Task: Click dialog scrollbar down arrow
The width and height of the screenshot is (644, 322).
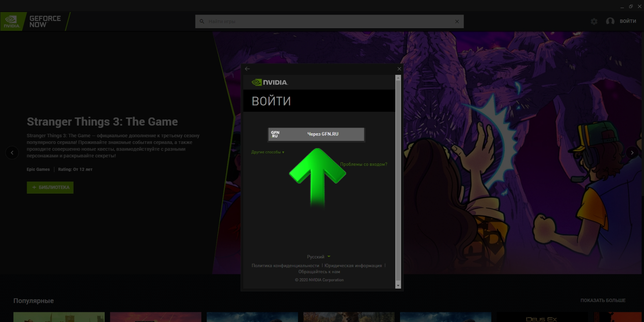Action: pyautogui.click(x=398, y=285)
